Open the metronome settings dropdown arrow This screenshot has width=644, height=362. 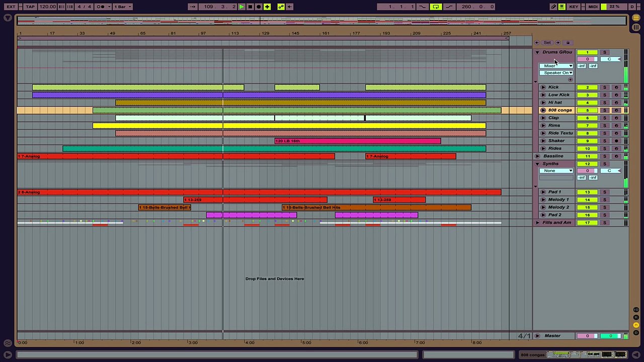click(109, 7)
